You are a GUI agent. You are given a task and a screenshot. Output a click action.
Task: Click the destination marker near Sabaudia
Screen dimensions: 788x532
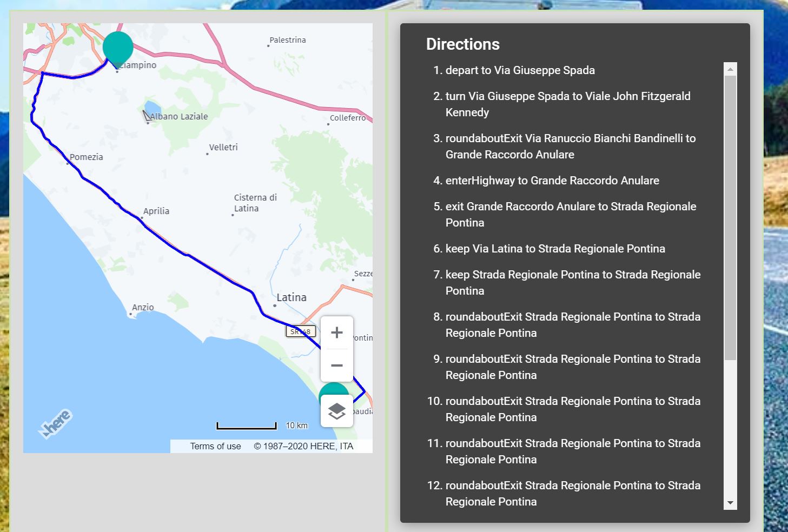[333, 389]
